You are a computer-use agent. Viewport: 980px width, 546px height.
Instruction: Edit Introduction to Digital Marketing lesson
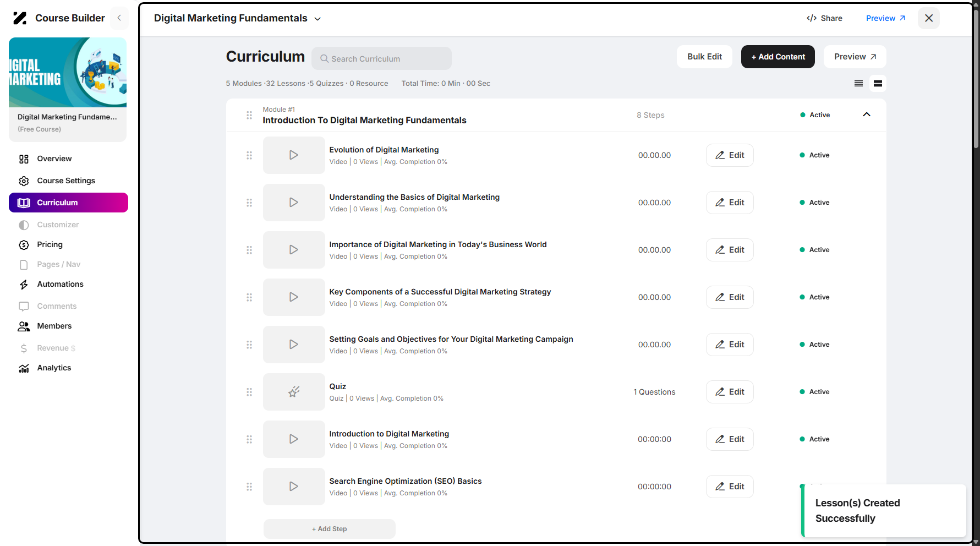730,439
